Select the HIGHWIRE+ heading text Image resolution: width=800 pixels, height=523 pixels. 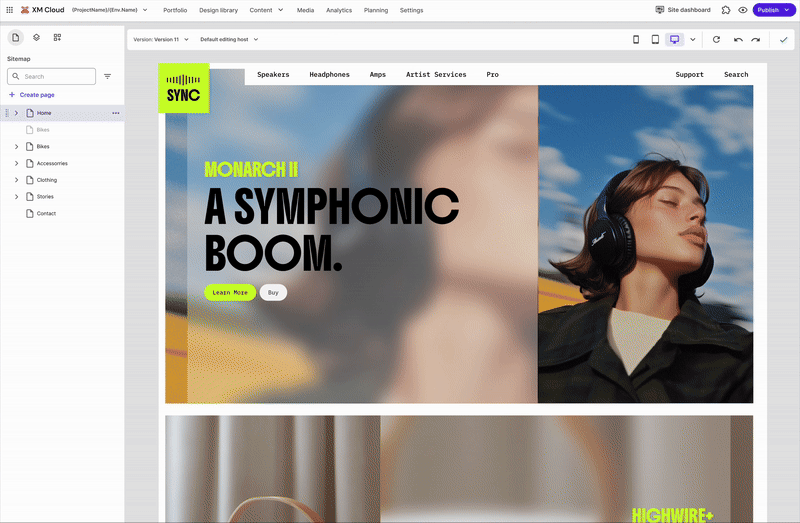click(672, 515)
